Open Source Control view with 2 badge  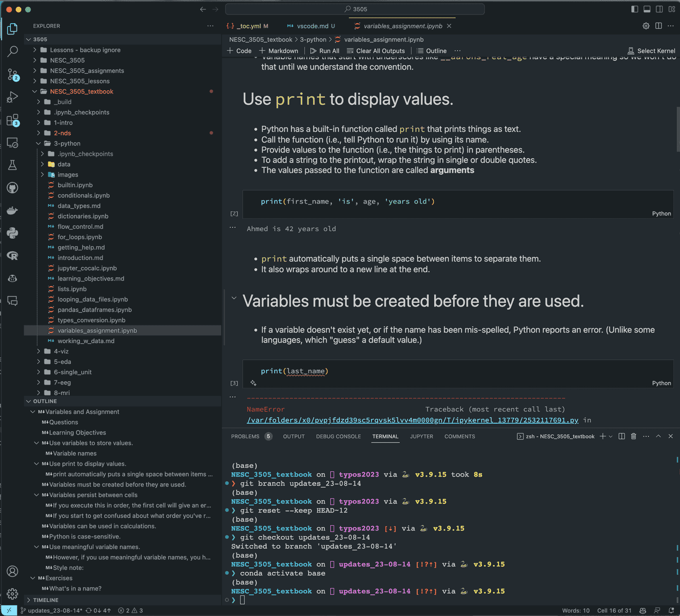13,74
